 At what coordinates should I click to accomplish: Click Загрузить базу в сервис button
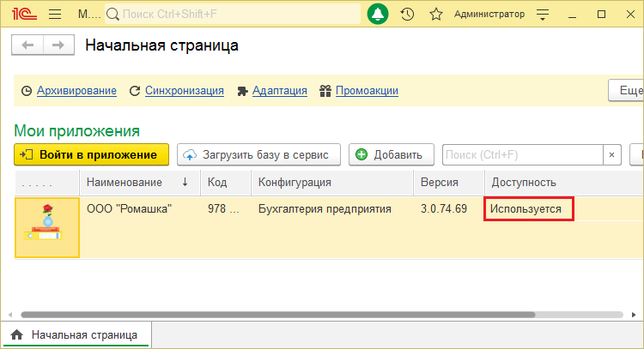[258, 154]
